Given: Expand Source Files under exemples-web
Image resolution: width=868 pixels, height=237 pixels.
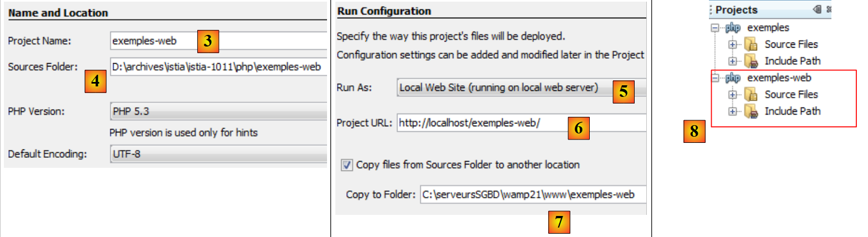Looking at the screenshot, I should pos(733,95).
